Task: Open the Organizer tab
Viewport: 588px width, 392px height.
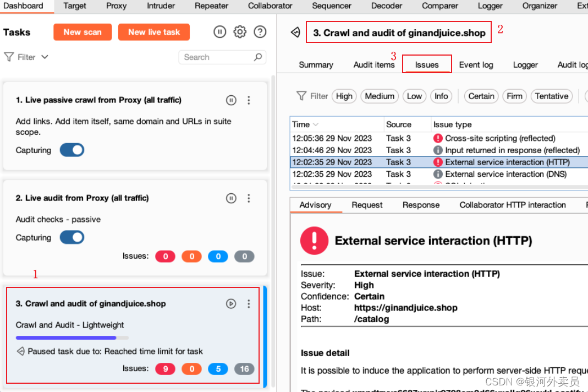Action: 540,6
